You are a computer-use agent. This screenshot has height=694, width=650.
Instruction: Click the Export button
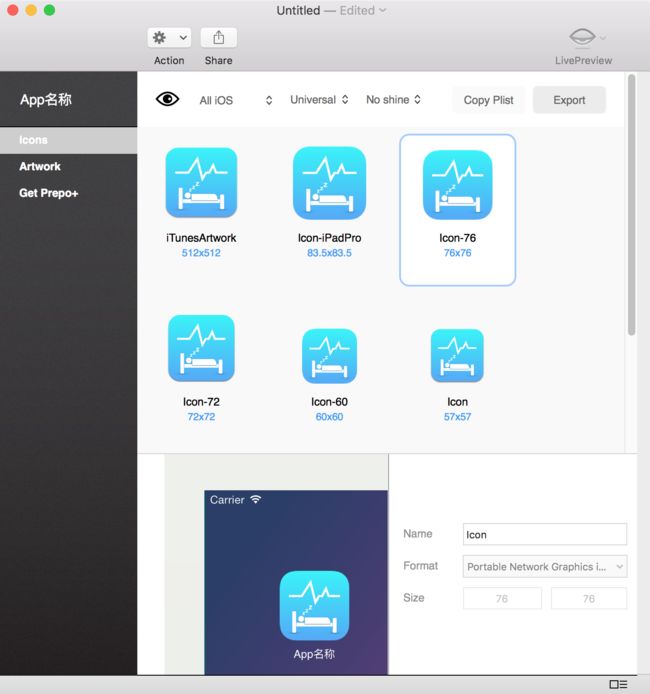click(x=569, y=100)
